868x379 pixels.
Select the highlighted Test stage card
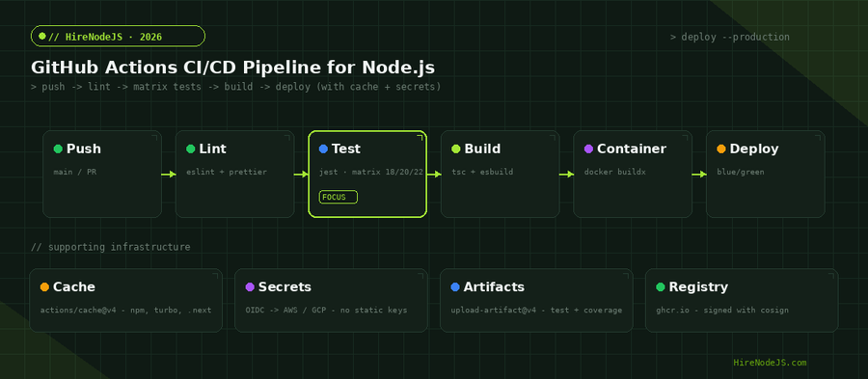(x=367, y=174)
